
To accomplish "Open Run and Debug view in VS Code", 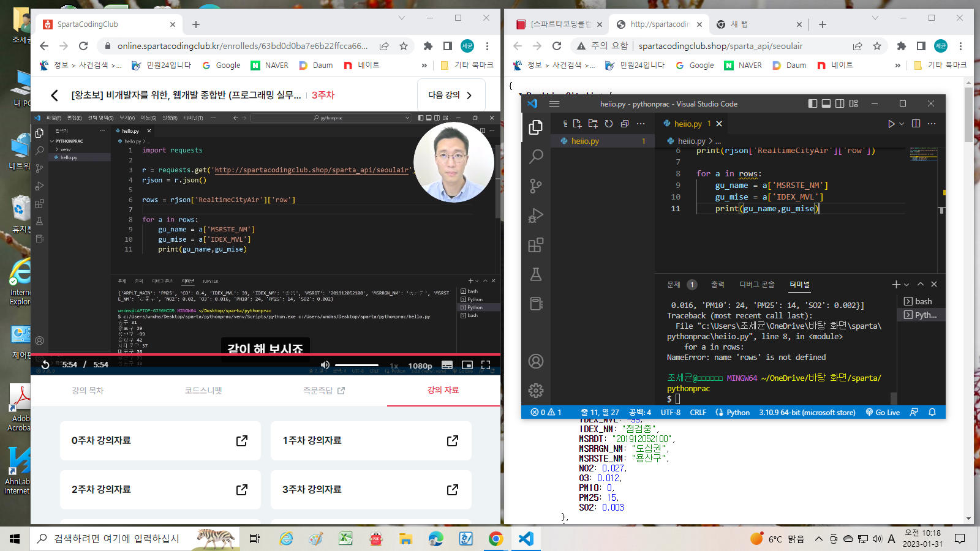I will (x=536, y=216).
